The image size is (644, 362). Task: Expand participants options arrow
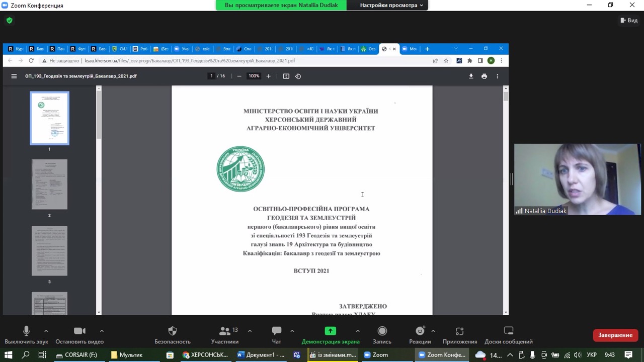pos(250,331)
